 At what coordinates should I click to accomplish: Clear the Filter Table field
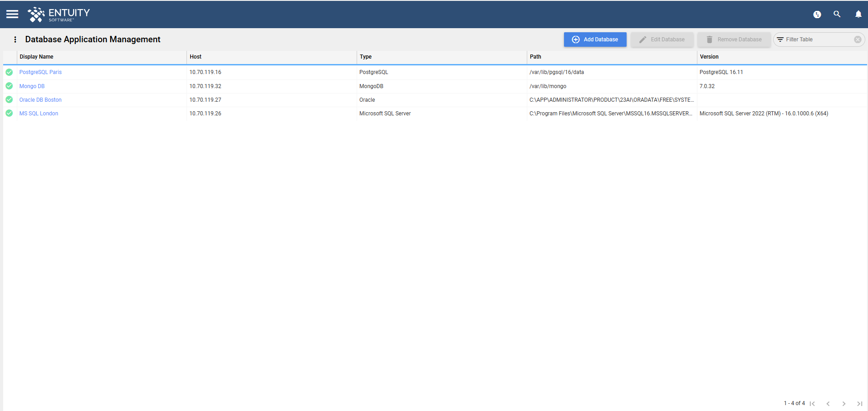858,40
